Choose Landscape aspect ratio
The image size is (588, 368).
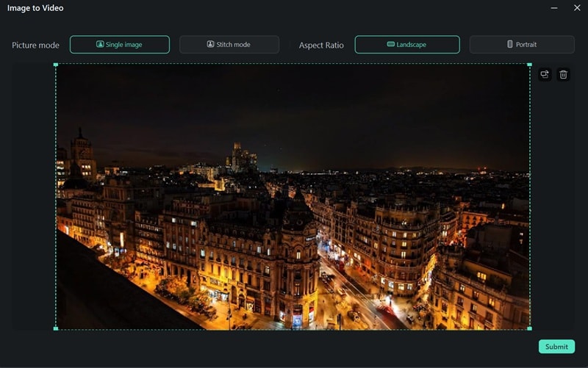(407, 45)
